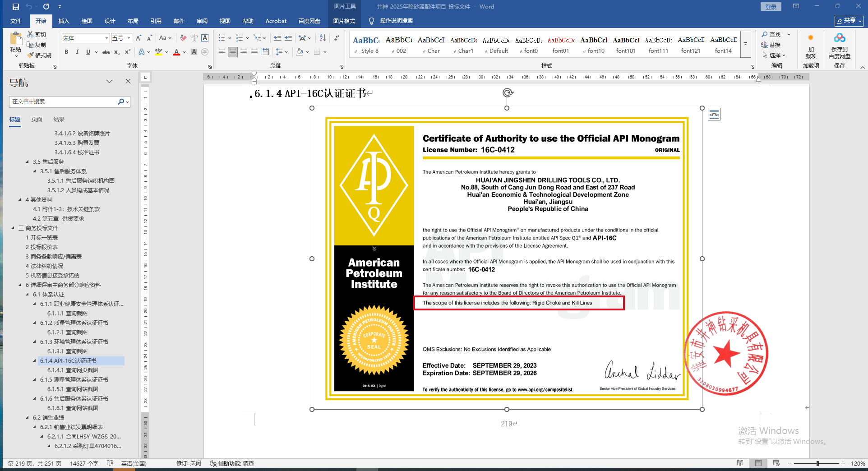The width and height of the screenshot is (868, 471).
Task: Click the Replace command
Action: [x=771, y=45]
